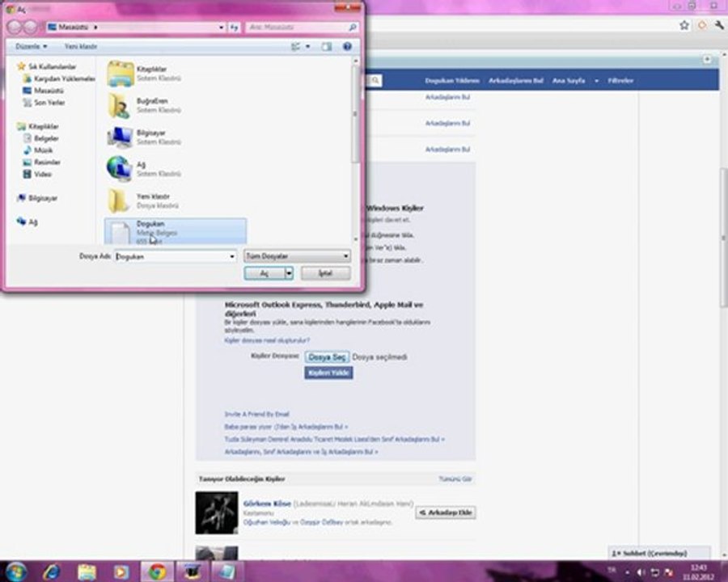This screenshot has width=728, height=582.
Task: Click the extension icon beside Chrome star
Action: tap(702, 25)
